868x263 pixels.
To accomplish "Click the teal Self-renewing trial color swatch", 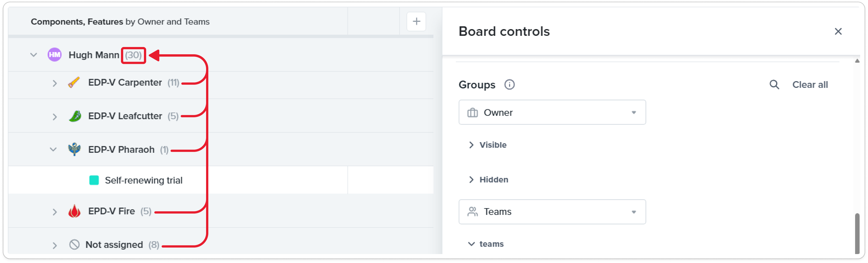I will click(x=94, y=180).
